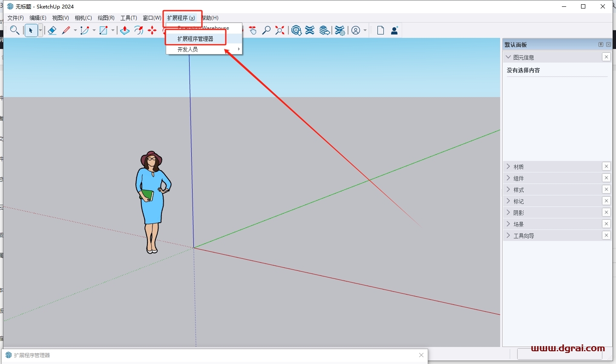616x364 pixels.
Task: Close the 工具向导 panel section
Action: tap(606, 235)
